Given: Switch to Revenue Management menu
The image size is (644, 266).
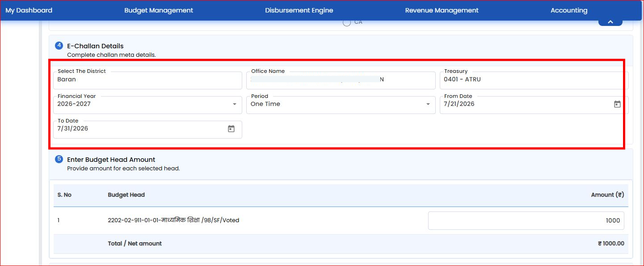Looking at the screenshot, I should point(442,10).
